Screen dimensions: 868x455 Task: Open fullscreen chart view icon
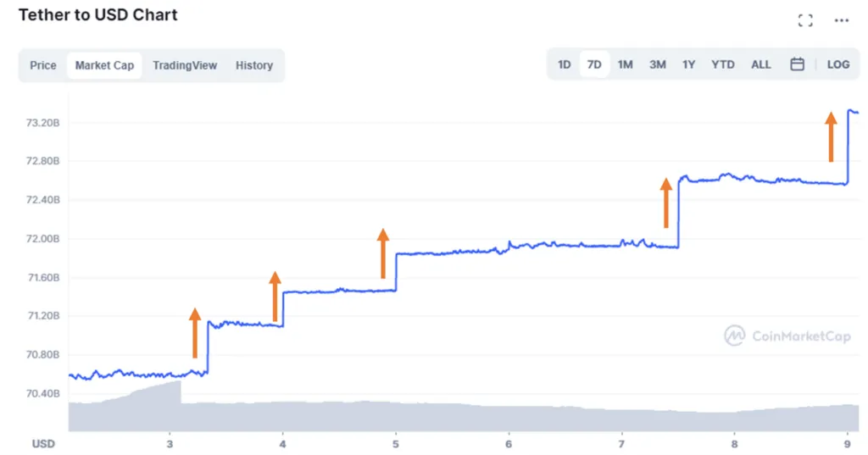805,20
